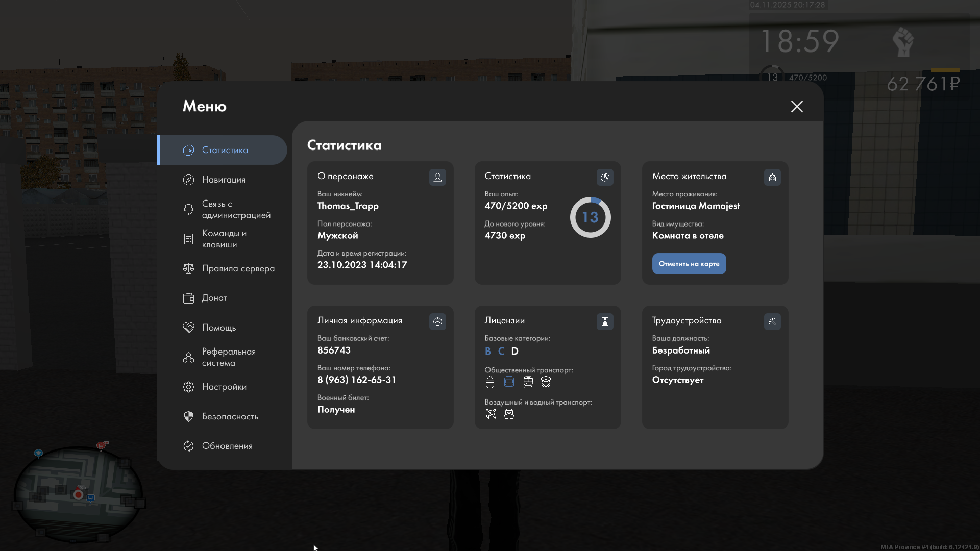The height and width of the screenshot is (551, 980).
Task: Click the category B license letter
Action: (488, 351)
